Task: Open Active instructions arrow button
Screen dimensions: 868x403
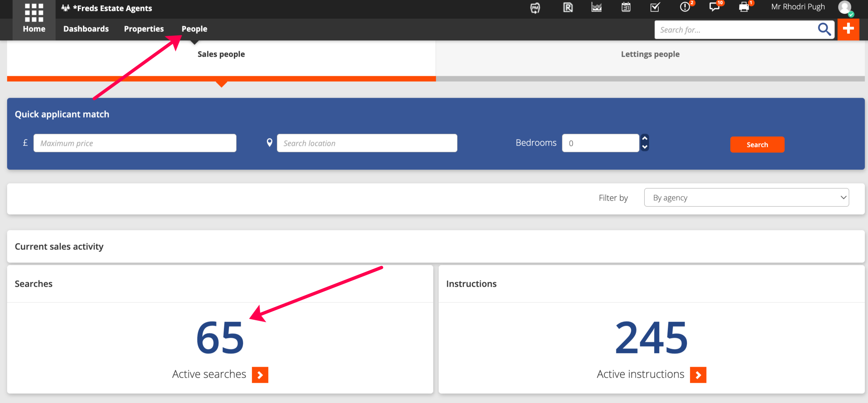Action: [x=698, y=375]
